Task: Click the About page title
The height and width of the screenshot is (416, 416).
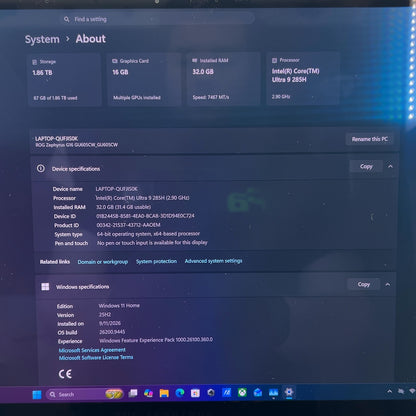Action: coord(91,39)
